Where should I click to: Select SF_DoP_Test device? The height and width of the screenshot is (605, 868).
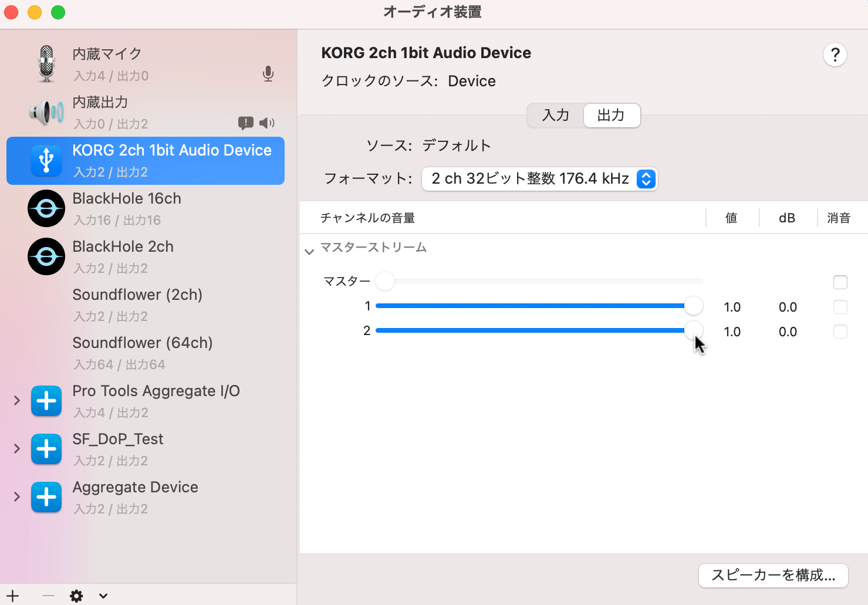coord(146,449)
